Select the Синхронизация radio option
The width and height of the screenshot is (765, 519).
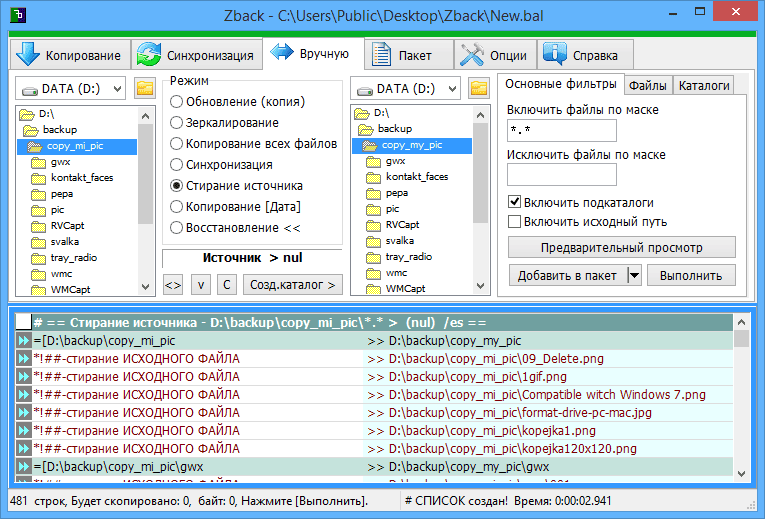click(221, 164)
